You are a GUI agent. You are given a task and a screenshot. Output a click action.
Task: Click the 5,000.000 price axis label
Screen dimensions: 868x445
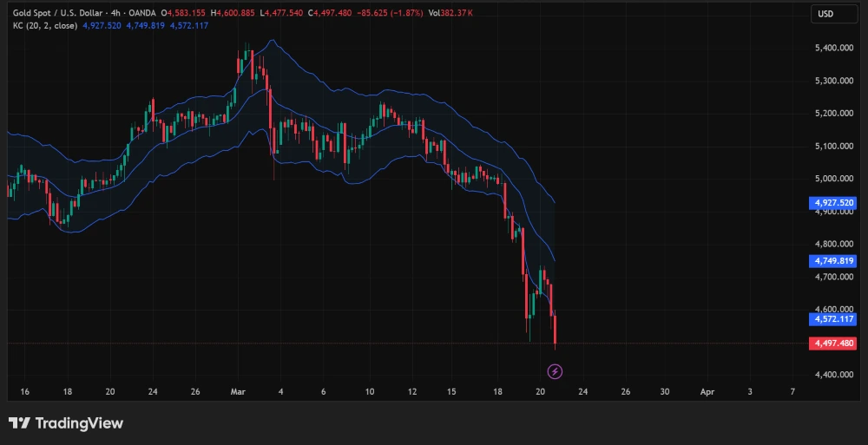click(x=834, y=179)
